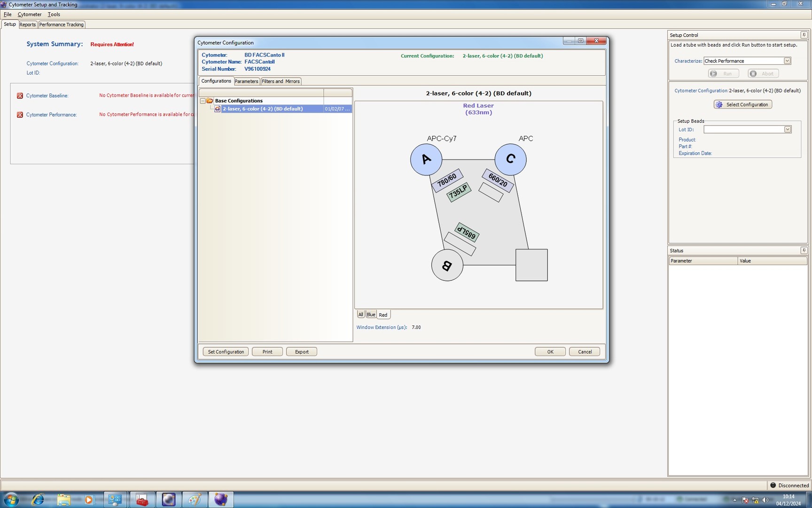Pin the Setup Control panel
The width and height of the screenshot is (812, 508).
coord(804,35)
